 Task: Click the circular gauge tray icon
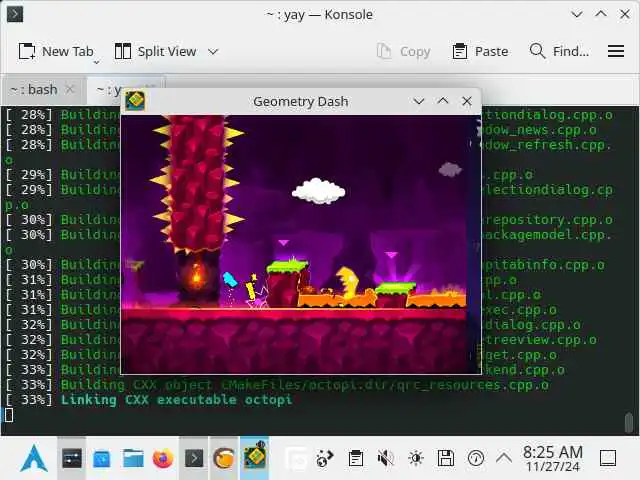click(476, 458)
